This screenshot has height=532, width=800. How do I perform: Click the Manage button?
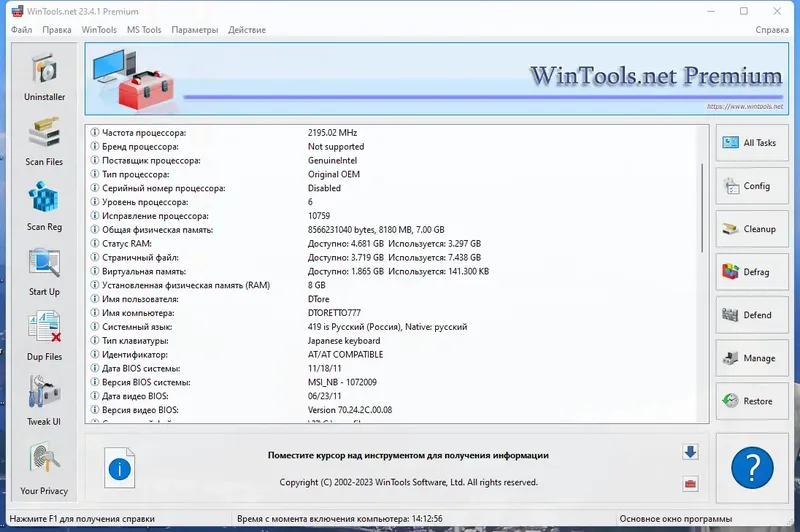(x=752, y=358)
